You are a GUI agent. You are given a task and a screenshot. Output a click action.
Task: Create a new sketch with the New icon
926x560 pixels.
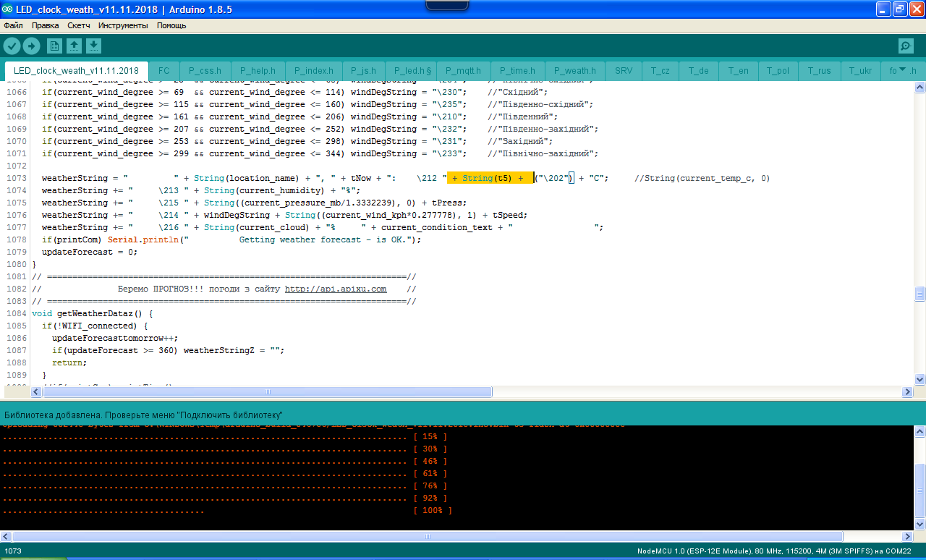[x=54, y=46]
